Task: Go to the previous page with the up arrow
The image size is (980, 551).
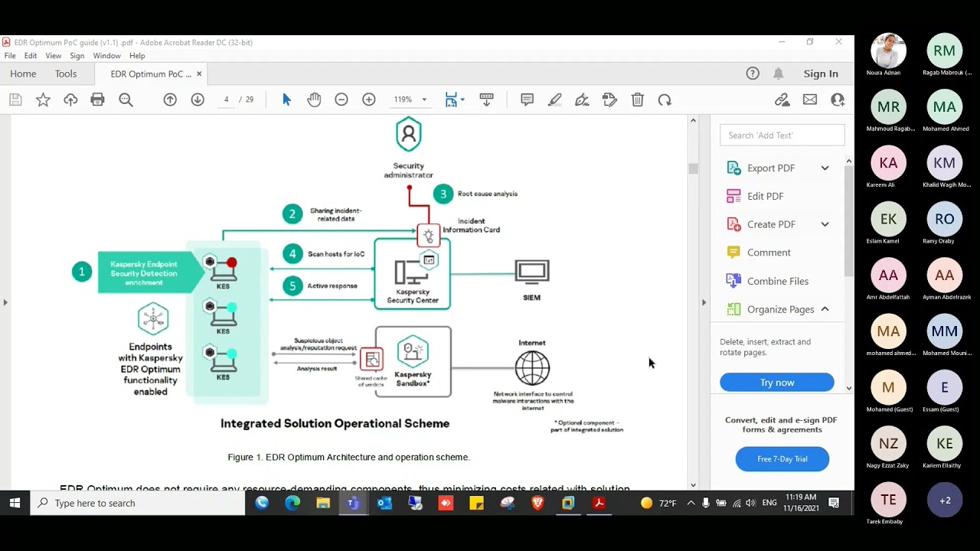Action: pos(170,99)
